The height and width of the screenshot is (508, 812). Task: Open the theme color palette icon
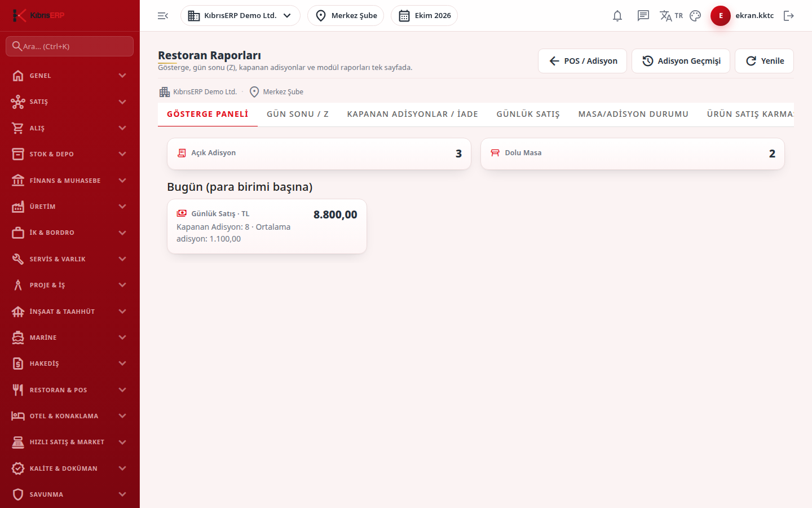695,16
